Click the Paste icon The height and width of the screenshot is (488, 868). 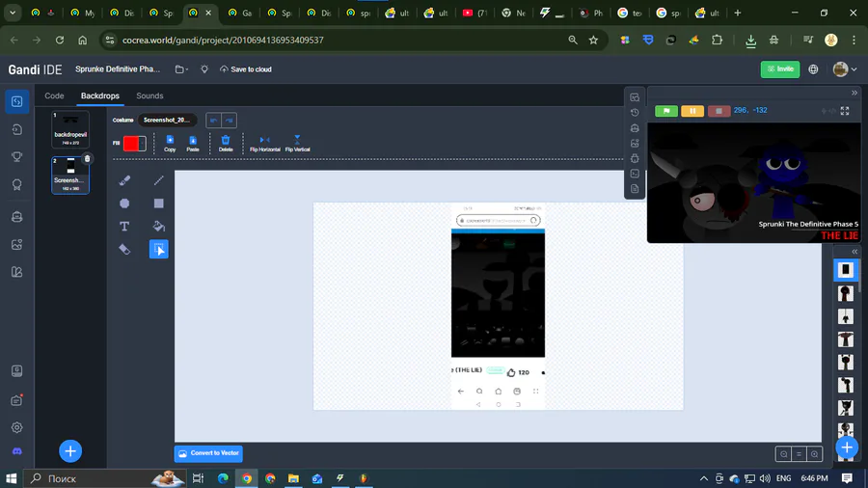(x=193, y=144)
